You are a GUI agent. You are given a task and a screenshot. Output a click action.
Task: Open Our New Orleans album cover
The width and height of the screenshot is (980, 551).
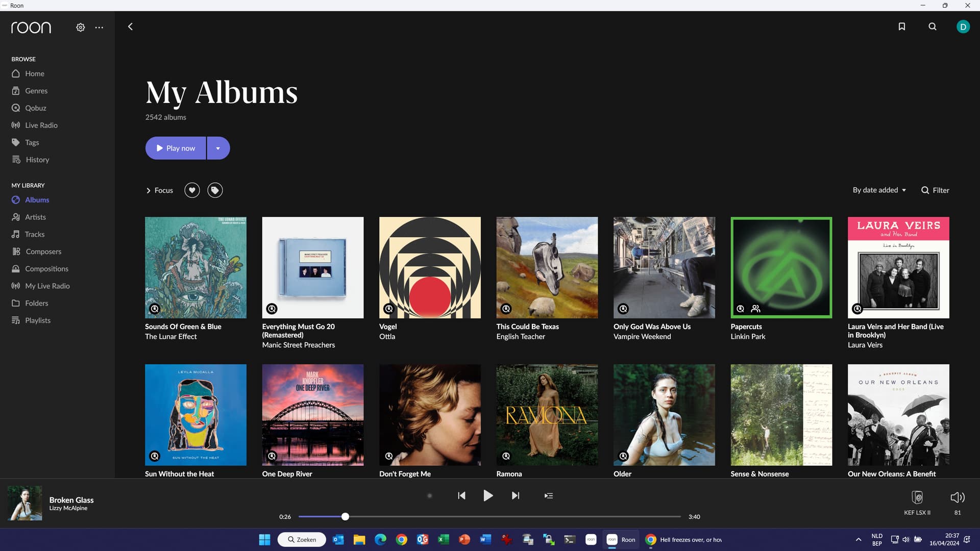(x=898, y=415)
